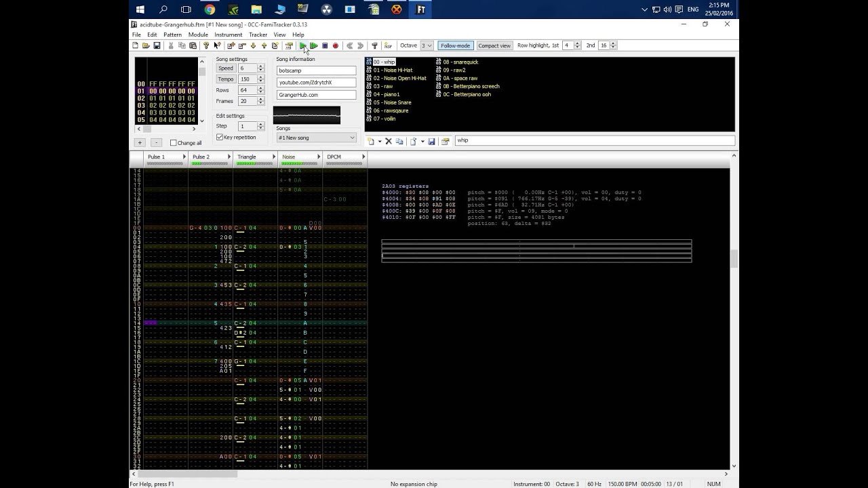
Task: Expand the Songs dropdown showing #1 New song
Action: (x=316, y=138)
